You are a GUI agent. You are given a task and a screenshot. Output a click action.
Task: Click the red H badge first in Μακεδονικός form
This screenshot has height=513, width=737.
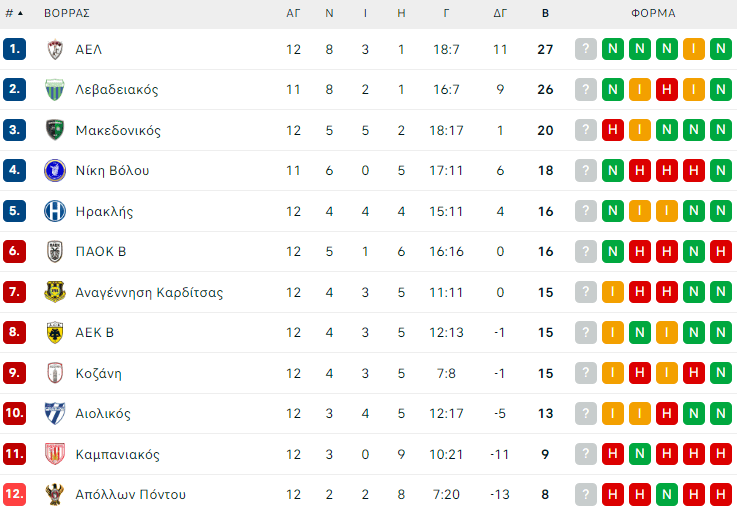tap(613, 130)
